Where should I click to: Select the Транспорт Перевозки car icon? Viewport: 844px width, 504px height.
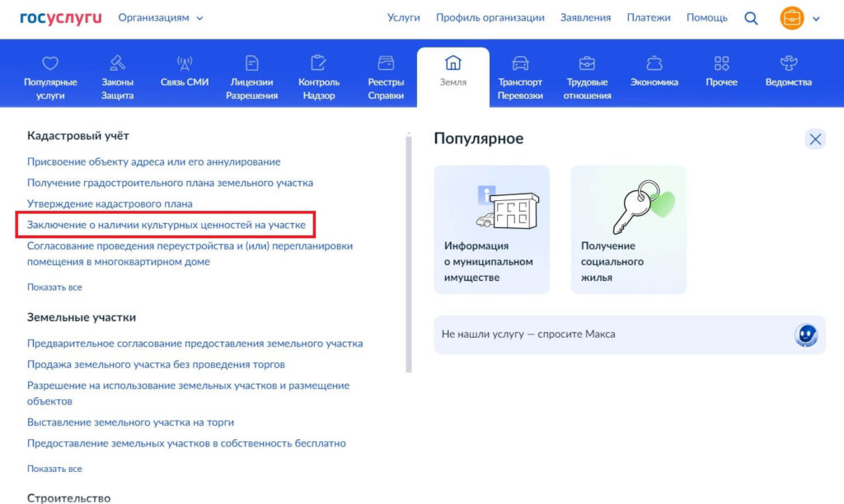tap(520, 63)
